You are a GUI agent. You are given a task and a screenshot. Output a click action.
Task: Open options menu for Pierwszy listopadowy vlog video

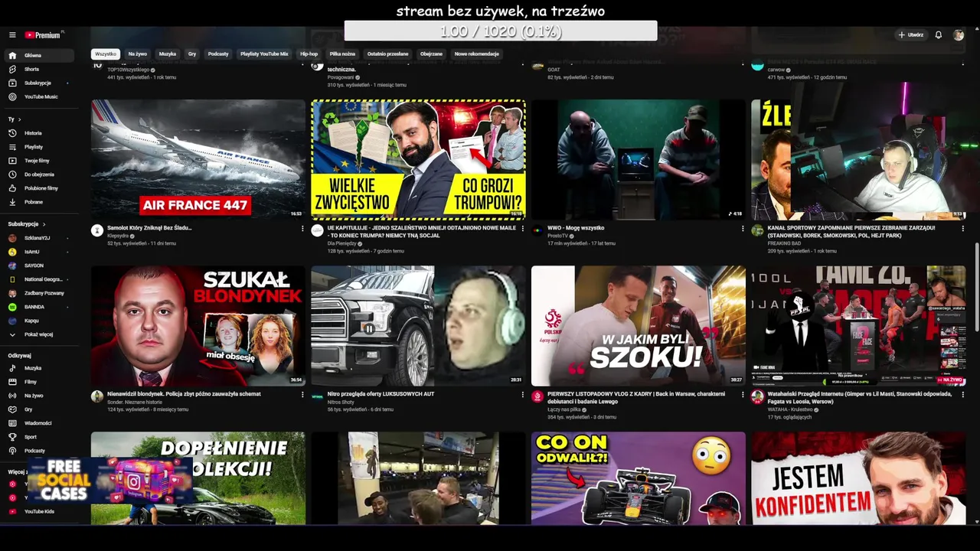tap(743, 395)
